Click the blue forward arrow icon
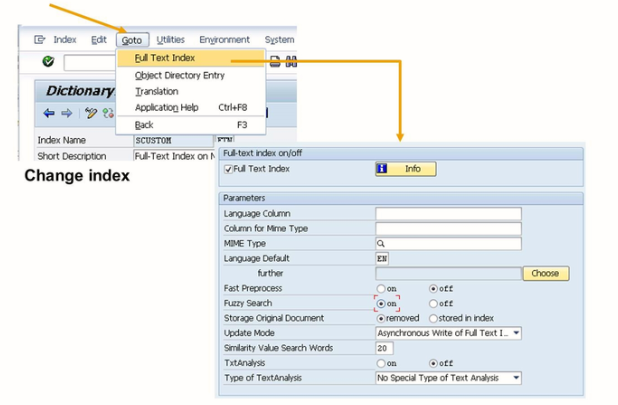 66,113
